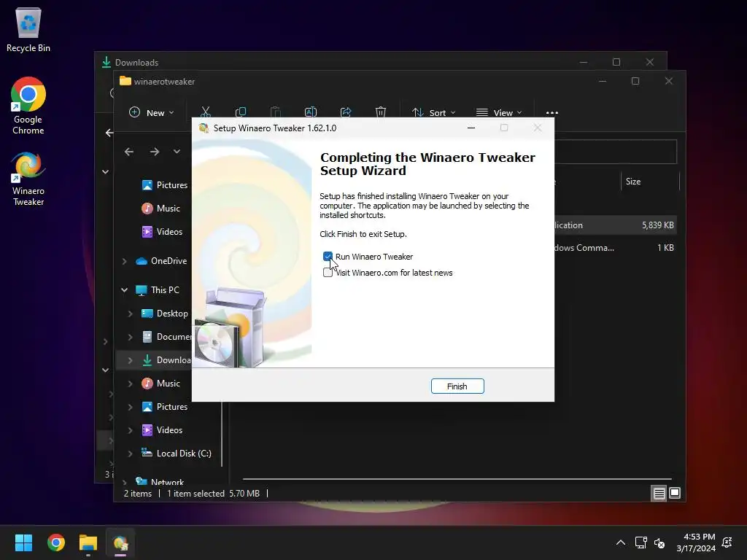The image size is (747, 560).
Task: Switch to large icons view in status bar
Action: (675, 494)
